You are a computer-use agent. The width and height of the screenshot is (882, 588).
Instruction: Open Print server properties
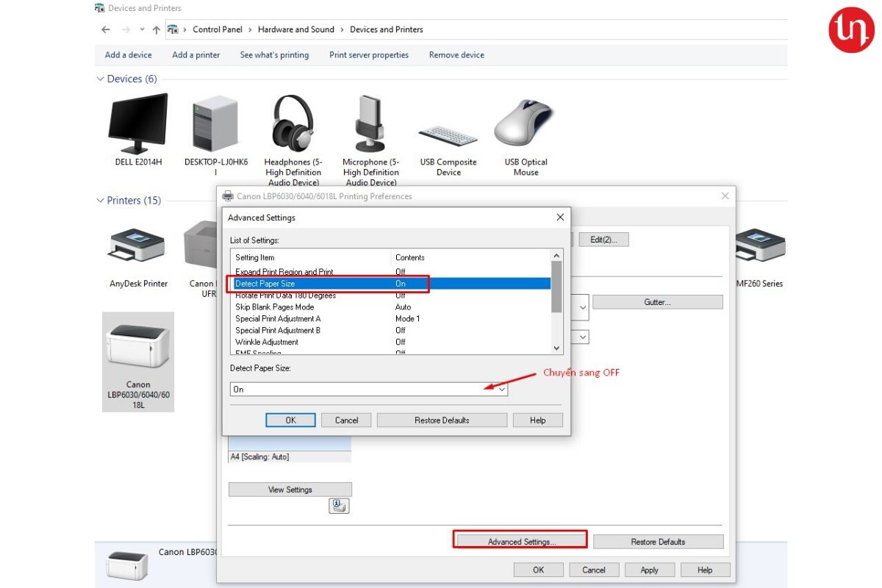(x=369, y=55)
